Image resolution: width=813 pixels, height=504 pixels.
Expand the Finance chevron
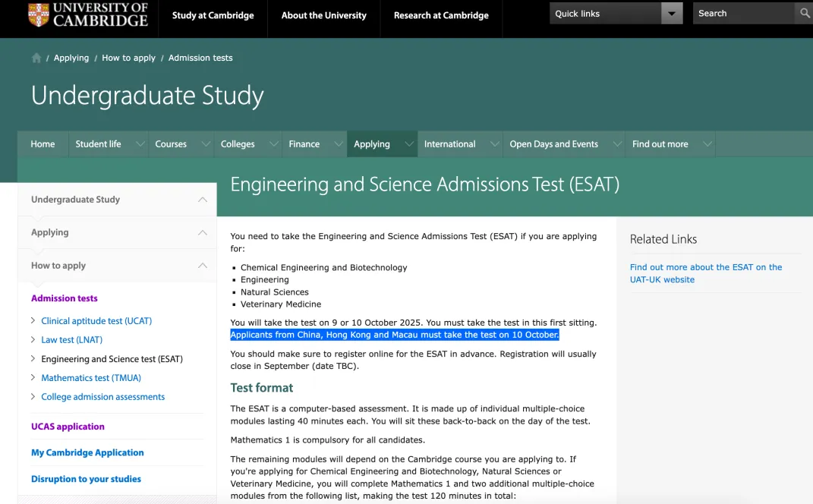point(338,144)
